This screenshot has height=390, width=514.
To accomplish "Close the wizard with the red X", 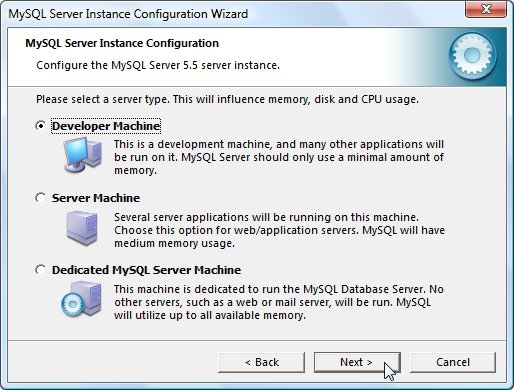I will coord(486,9).
